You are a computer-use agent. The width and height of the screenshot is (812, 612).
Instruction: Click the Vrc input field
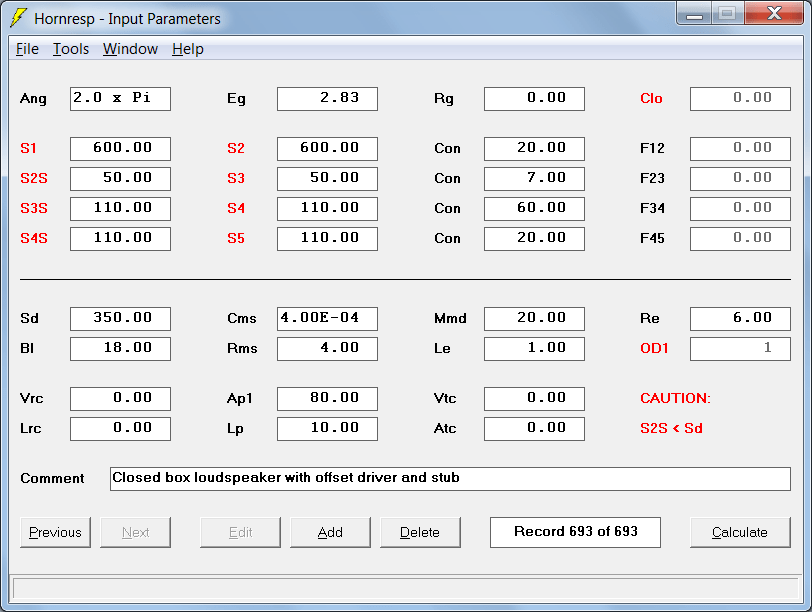120,399
